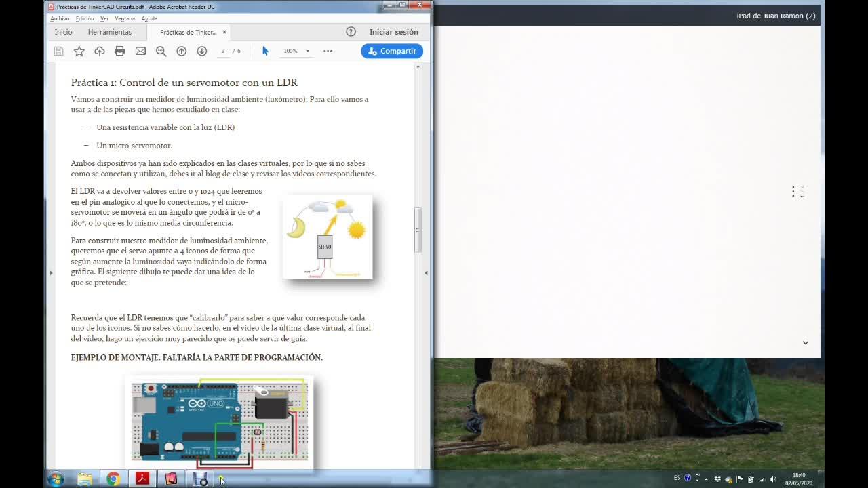Click the page number input field
The height and width of the screenshot is (488, 868).
point(223,51)
